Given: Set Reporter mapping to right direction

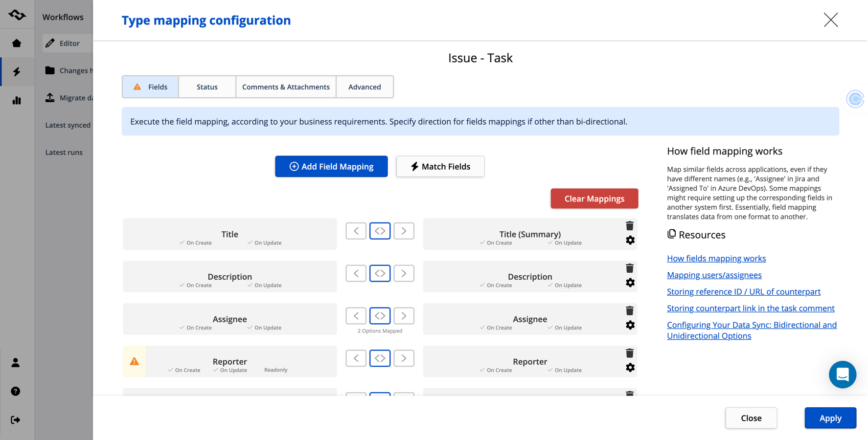Looking at the screenshot, I should click(404, 358).
